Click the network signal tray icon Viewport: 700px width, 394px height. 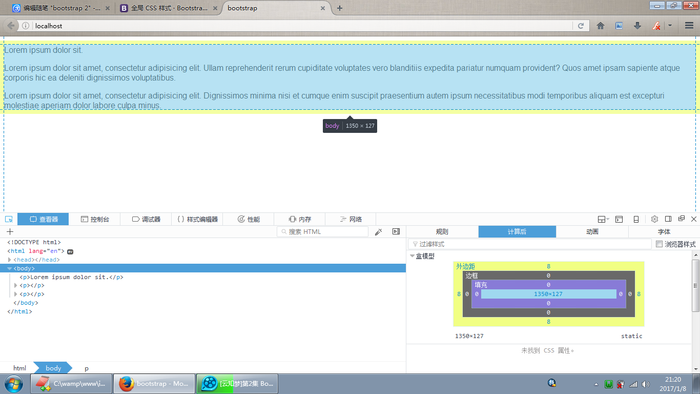(x=633, y=384)
